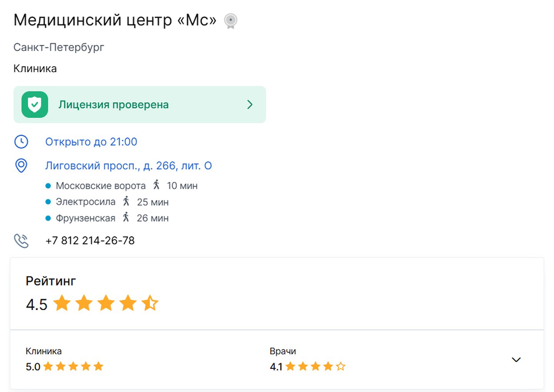Click the walking icon next to Фрунзенская
This screenshot has width=554, height=392.
[x=126, y=217]
